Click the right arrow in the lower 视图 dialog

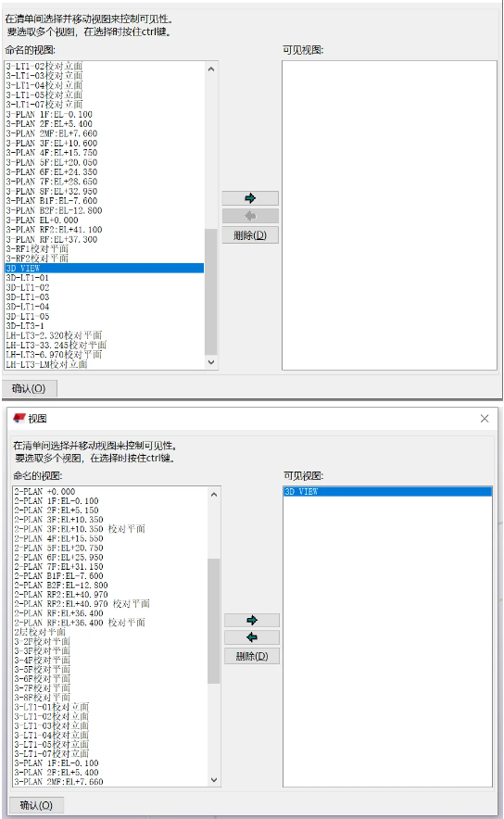click(x=252, y=620)
